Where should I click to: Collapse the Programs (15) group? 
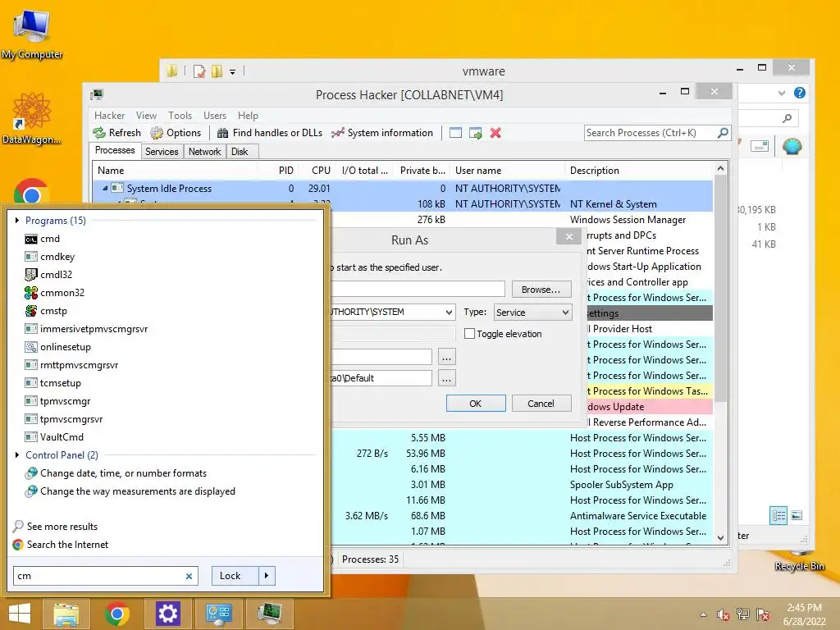tap(17, 220)
